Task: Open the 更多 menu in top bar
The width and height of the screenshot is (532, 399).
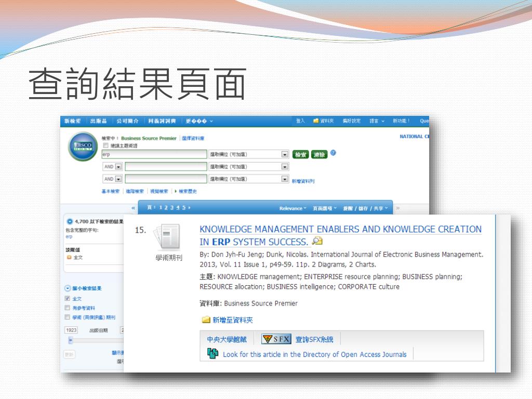Action: coord(199,121)
